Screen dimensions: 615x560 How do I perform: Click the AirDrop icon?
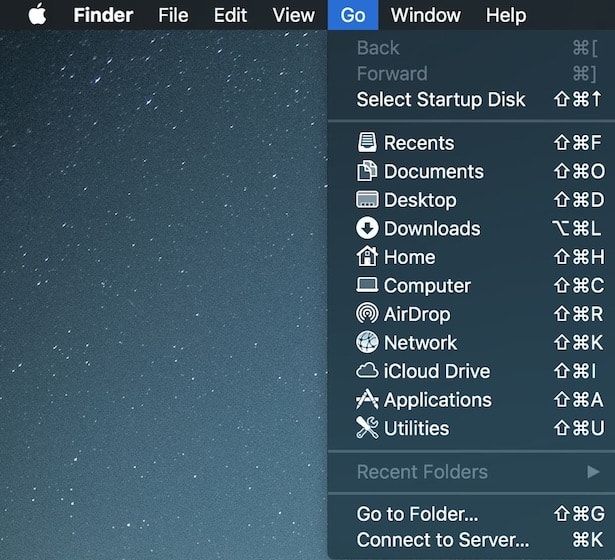pyautogui.click(x=367, y=314)
